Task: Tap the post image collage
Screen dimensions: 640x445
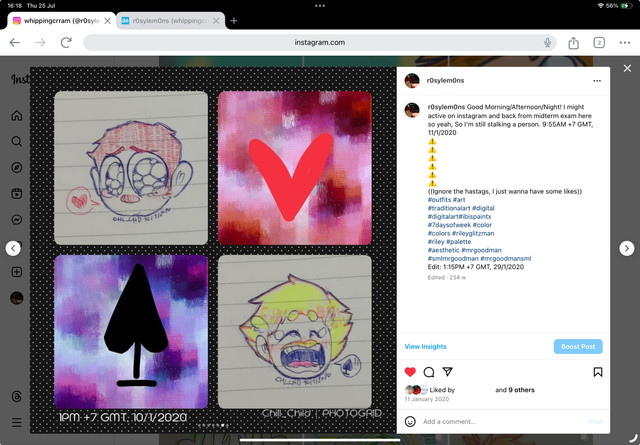Action: pyautogui.click(x=213, y=250)
